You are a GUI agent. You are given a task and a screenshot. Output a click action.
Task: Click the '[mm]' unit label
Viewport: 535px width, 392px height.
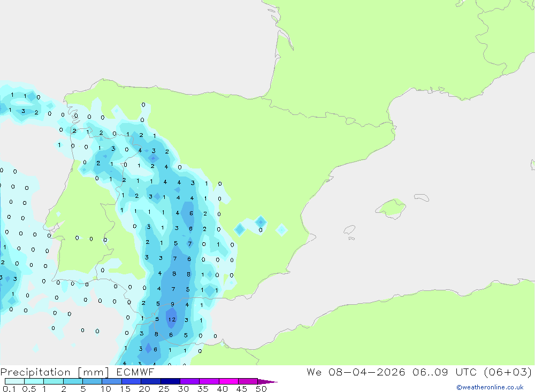[93, 372]
